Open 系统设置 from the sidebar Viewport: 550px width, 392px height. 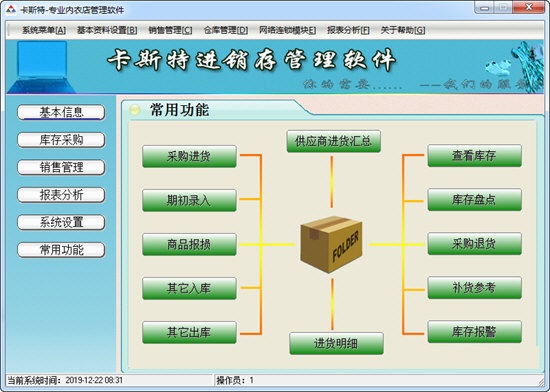point(61,222)
